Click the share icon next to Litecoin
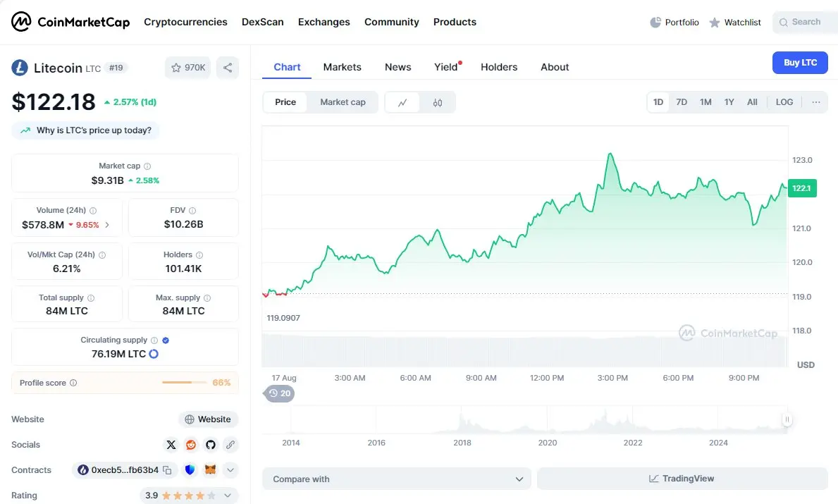The height and width of the screenshot is (504, 838). tap(228, 68)
